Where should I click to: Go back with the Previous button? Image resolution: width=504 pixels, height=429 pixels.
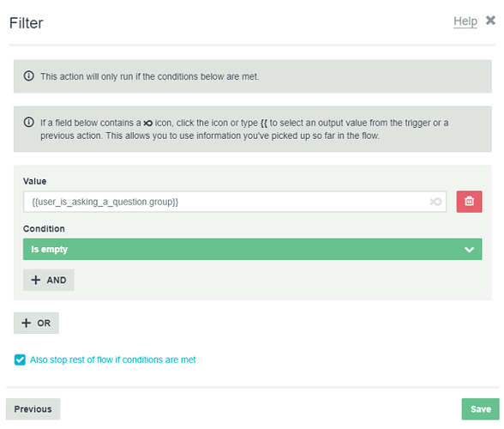click(x=33, y=409)
